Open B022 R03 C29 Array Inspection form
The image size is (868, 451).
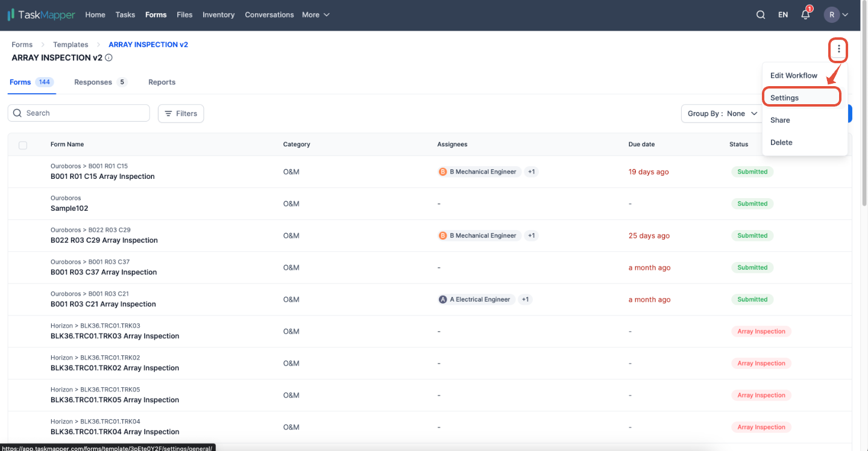click(104, 240)
